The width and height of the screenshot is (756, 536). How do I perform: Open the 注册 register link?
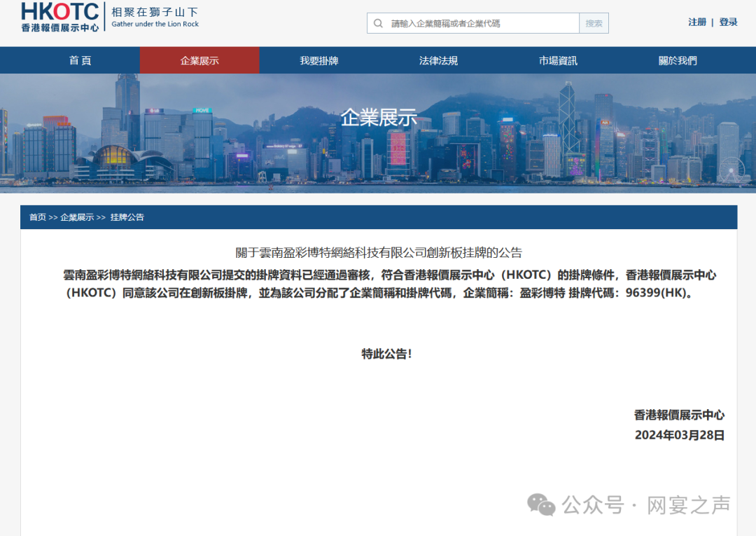point(697,22)
